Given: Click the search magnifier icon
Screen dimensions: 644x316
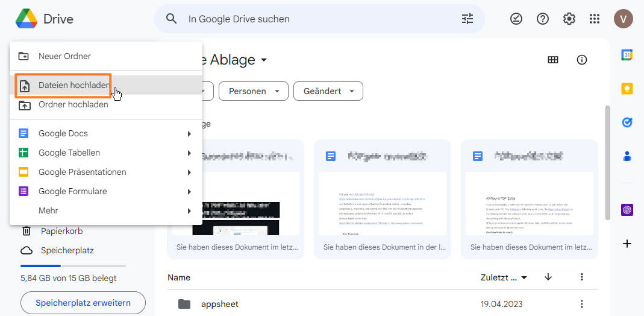Looking at the screenshot, I should click(x=171, y=19).
